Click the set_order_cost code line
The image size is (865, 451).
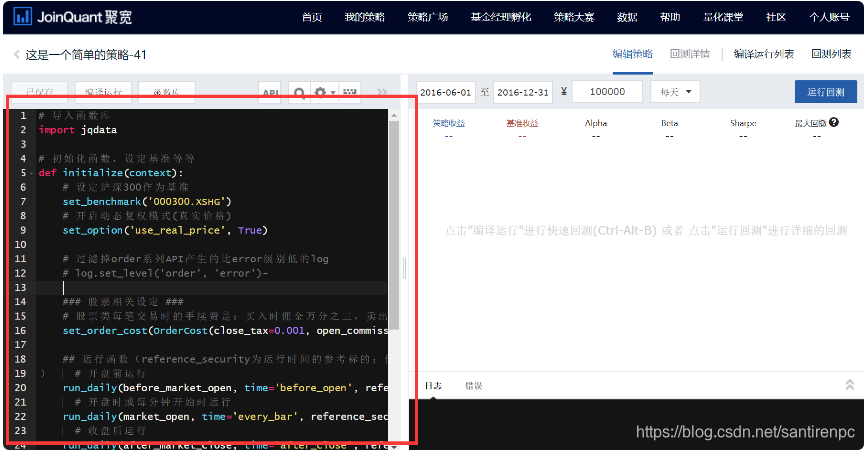point(225,331)
